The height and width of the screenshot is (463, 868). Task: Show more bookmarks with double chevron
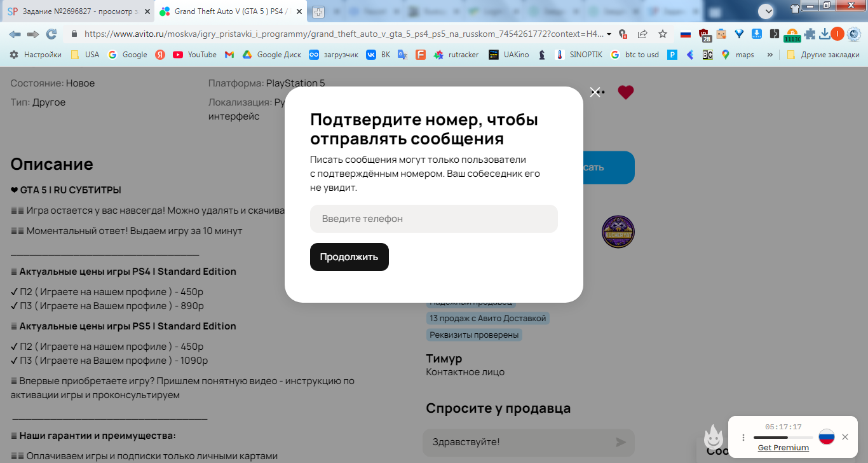click(770, 55)
